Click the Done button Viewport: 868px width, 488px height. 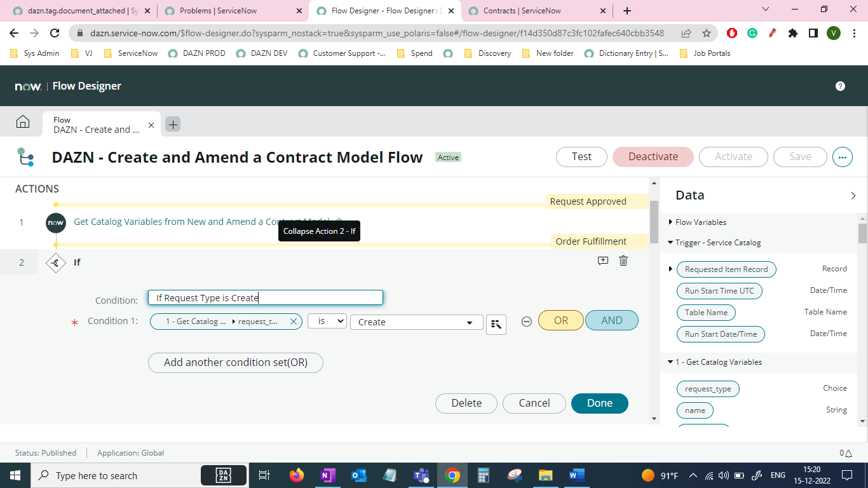pos(600,403)
